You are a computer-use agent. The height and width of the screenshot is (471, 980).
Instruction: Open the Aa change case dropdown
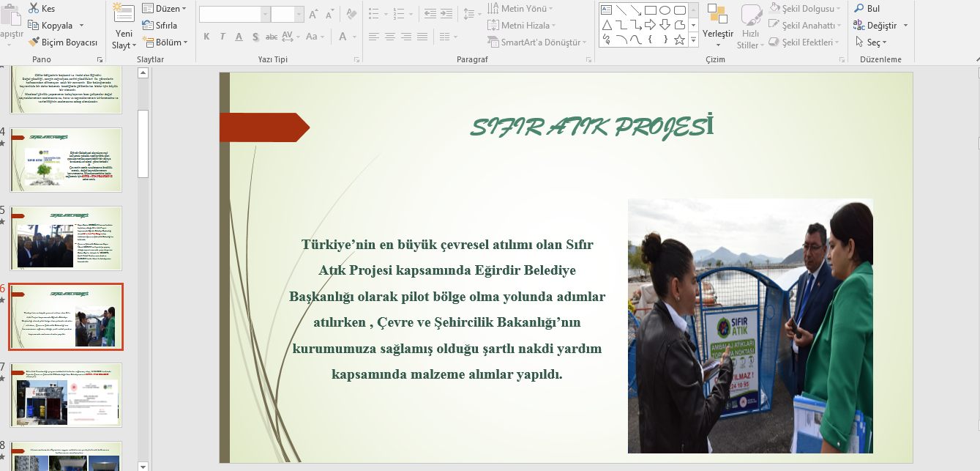[315, 37]
